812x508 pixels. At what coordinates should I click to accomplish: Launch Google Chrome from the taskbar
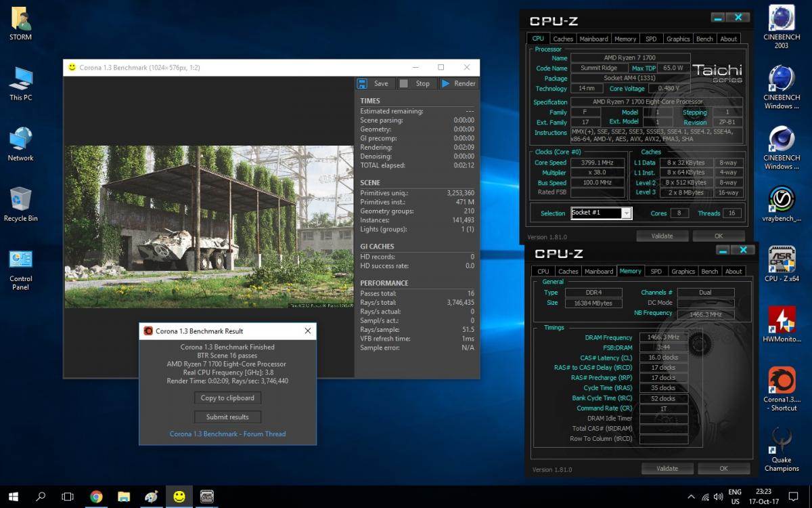pos(96,496)
